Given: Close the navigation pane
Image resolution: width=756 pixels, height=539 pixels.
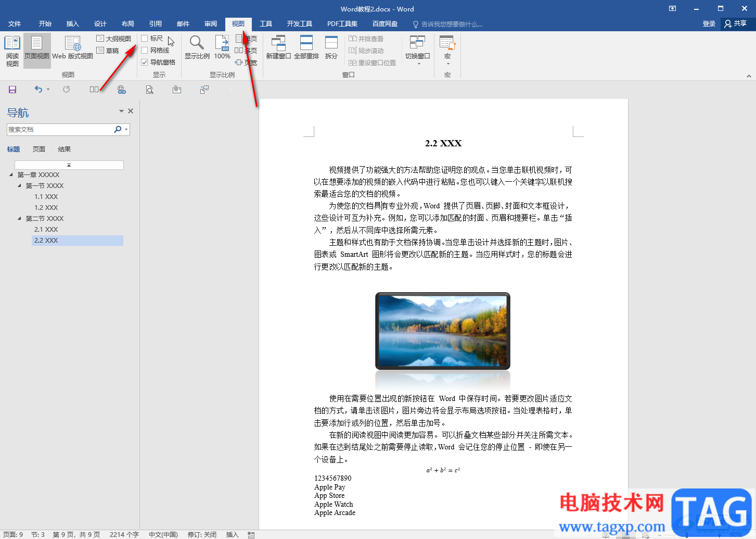Looking at the screenshot, I should point(131,111).
